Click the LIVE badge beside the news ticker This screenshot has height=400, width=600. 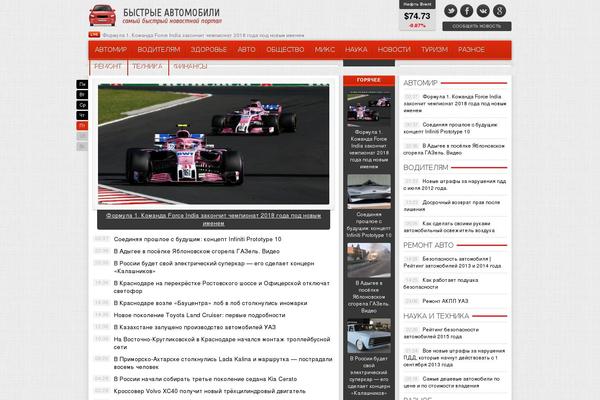point(94,35)
